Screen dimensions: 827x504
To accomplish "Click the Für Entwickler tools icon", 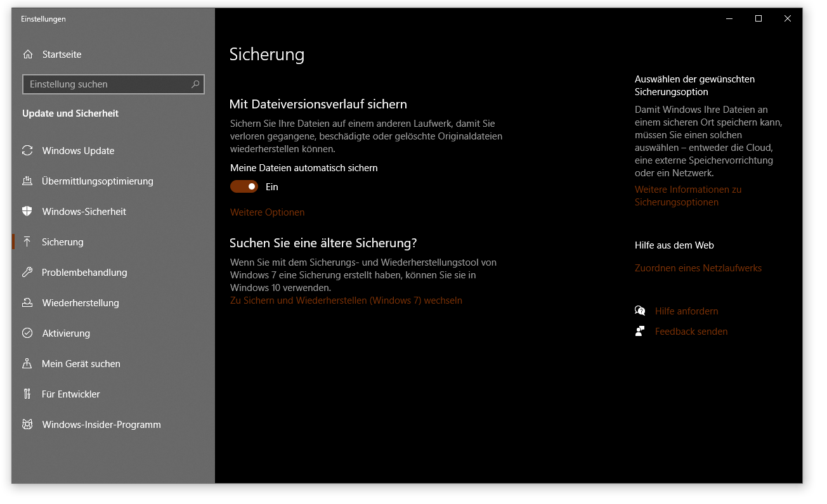I will 27,394.
